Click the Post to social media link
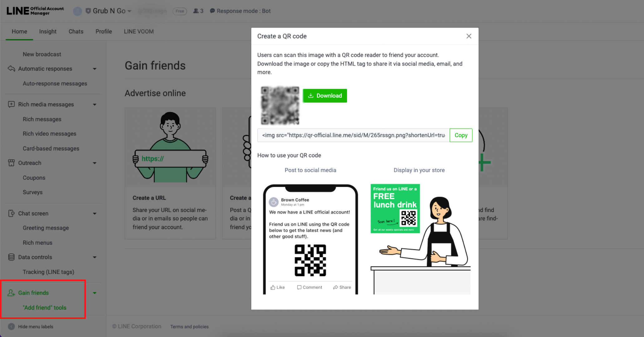 coord(310,170)
